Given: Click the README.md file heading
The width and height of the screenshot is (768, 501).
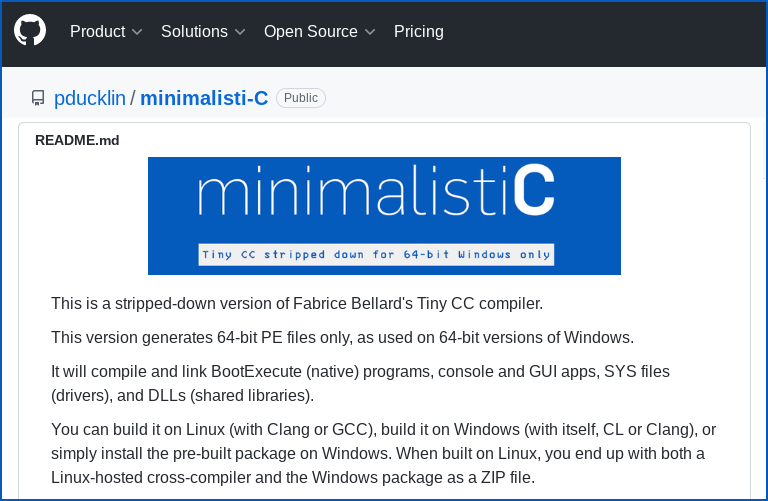Looking at the screenshot, I should 77,140.
